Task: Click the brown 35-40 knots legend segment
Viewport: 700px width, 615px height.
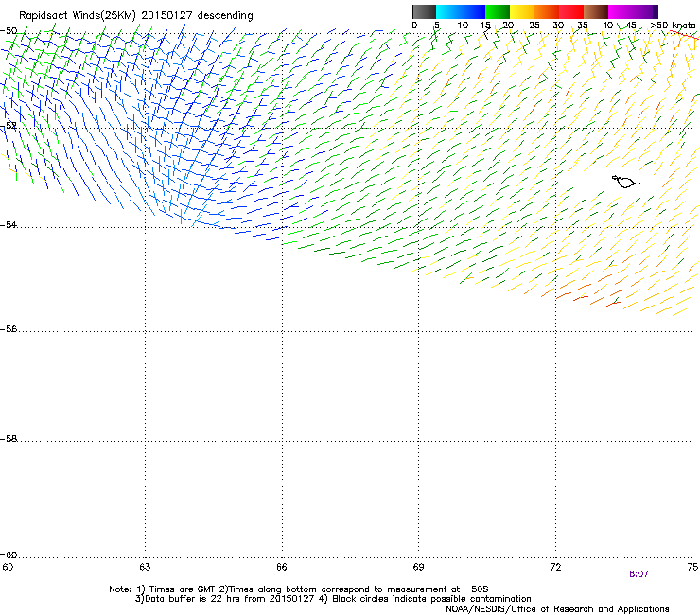Action: pos(596,11)
